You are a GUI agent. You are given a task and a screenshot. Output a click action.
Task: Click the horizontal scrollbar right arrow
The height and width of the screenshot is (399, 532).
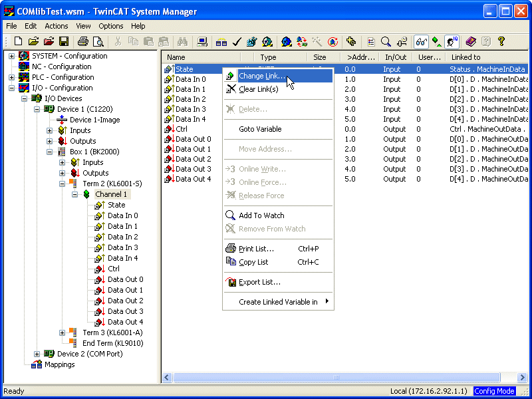(522, 377)
